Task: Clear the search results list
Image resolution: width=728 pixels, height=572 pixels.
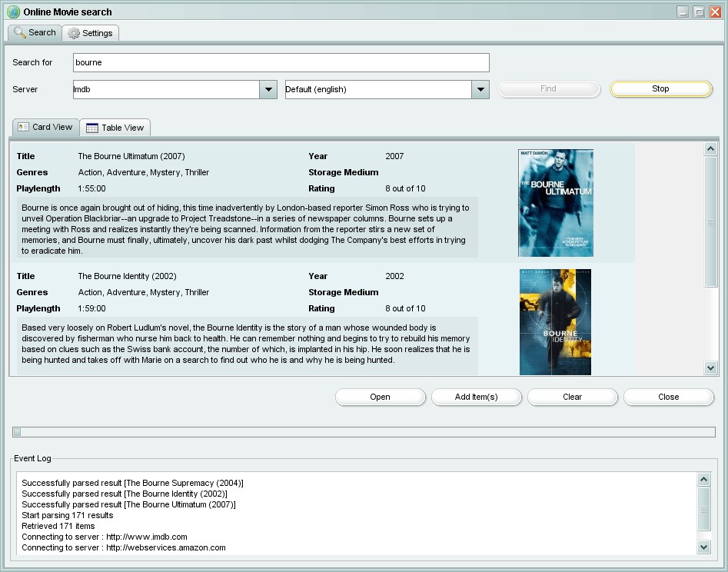Action: (572, 397)
